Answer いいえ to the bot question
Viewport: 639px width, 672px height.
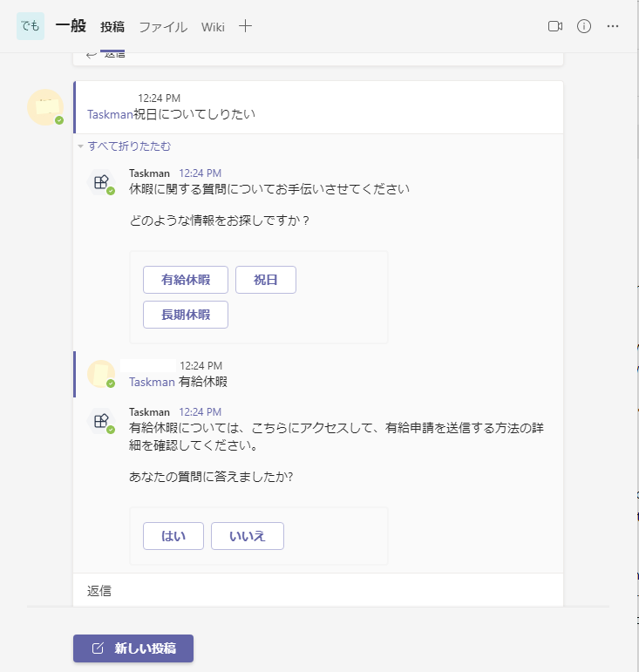point(248,536)
